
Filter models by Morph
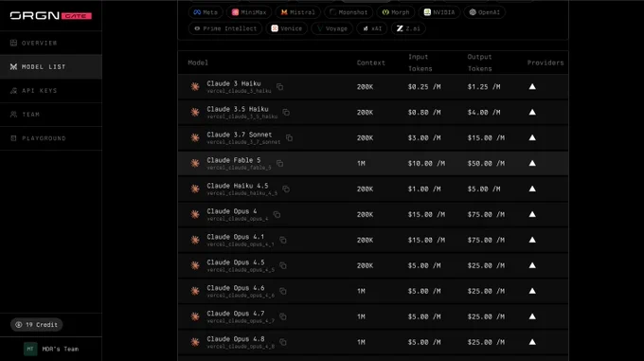click(396, 12)
